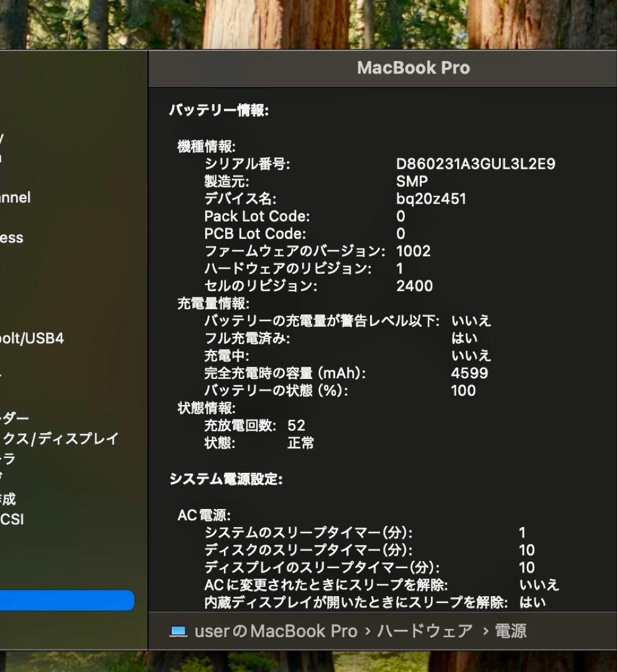Image resolution: width=617 pixels, height=672 pixels.
Task: Click the 'ACに変更されたときにスリープを解除:' label
Action: click(x=326, y=585)
